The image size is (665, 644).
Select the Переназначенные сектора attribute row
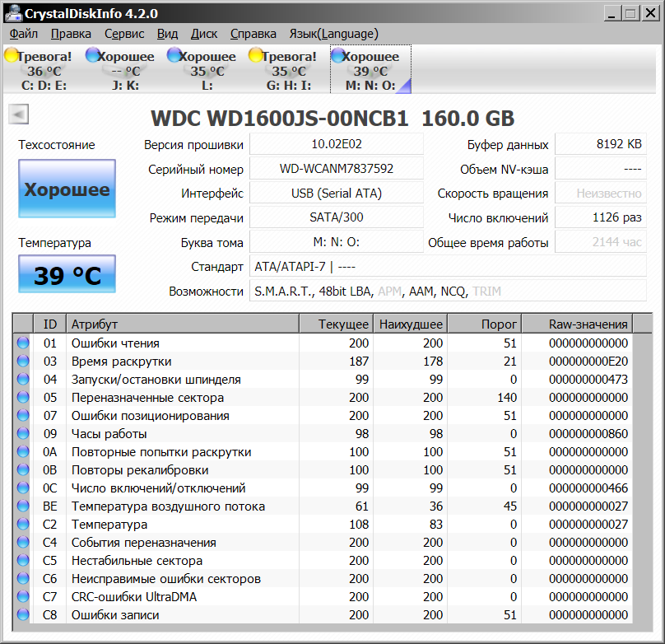pos(147,398)
